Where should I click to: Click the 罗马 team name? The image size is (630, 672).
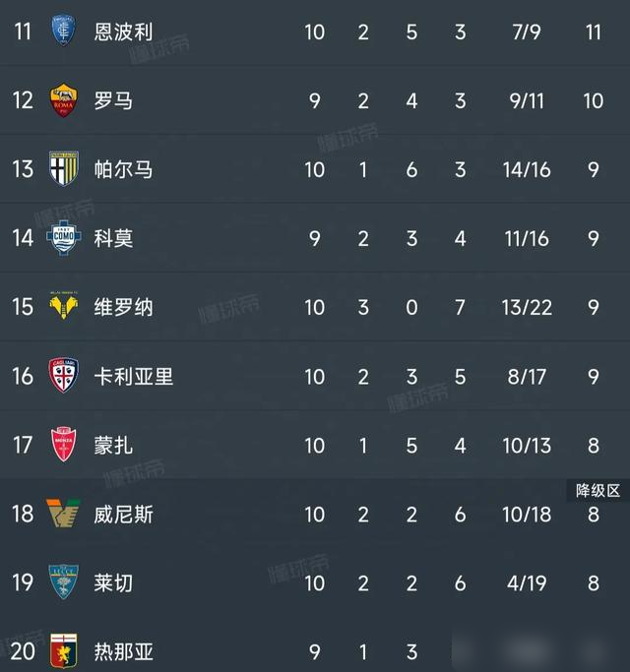tap(113, 100)
